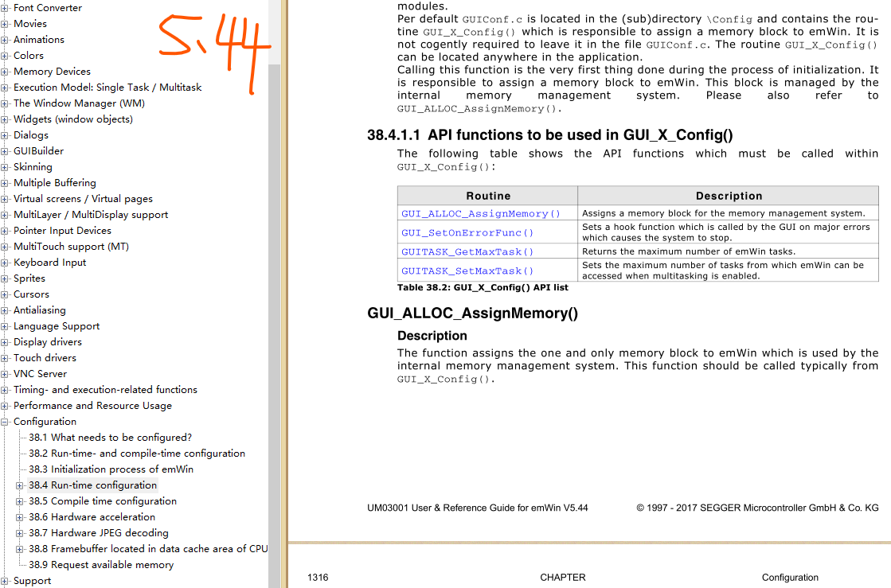Screen dimensions: 891x588
Task: Expand the Display drivers bookmark node
Action: (5, 342)
